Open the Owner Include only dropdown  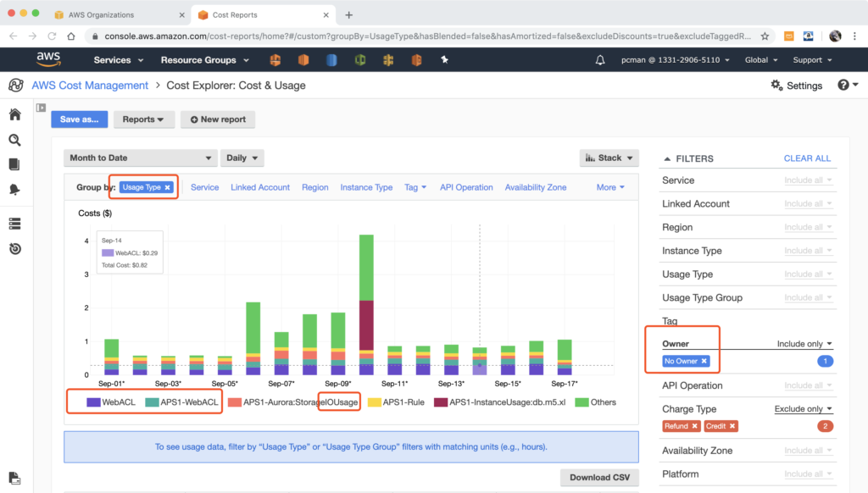[x=804, y=344]
